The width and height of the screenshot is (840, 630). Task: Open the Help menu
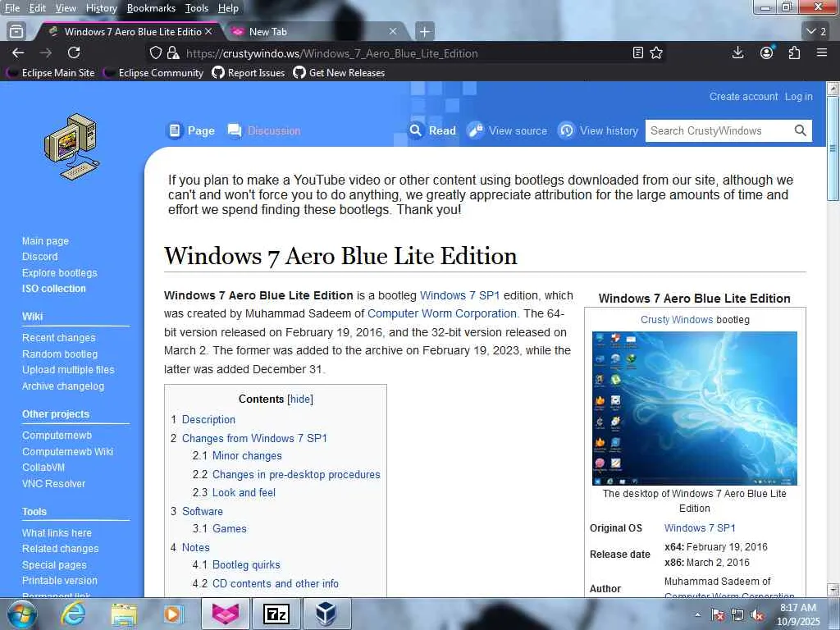[x=228, y=8]
